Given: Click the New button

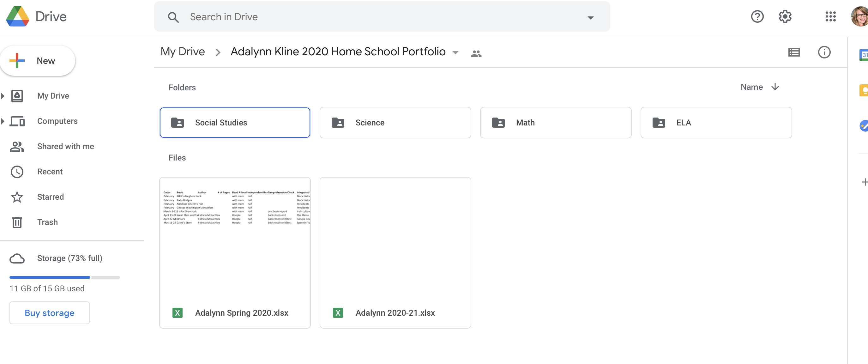Looking at the screenshot, I should pyautogui.click(x=37, y=61).
